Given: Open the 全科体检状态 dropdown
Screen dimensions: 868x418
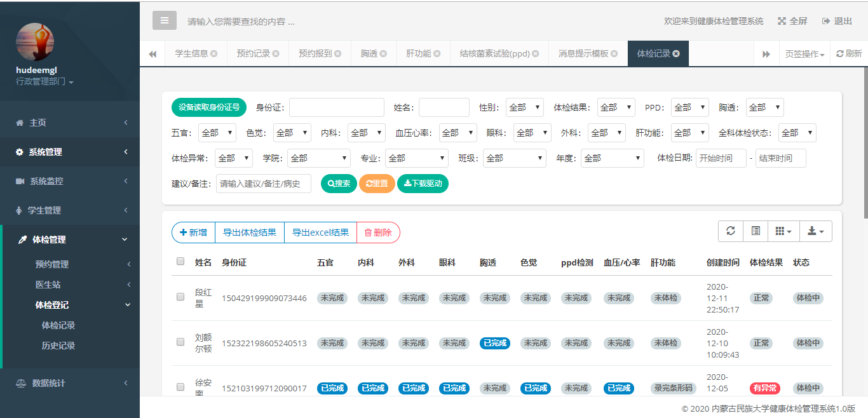Looking at the screenshot, I should pos(797,133).
